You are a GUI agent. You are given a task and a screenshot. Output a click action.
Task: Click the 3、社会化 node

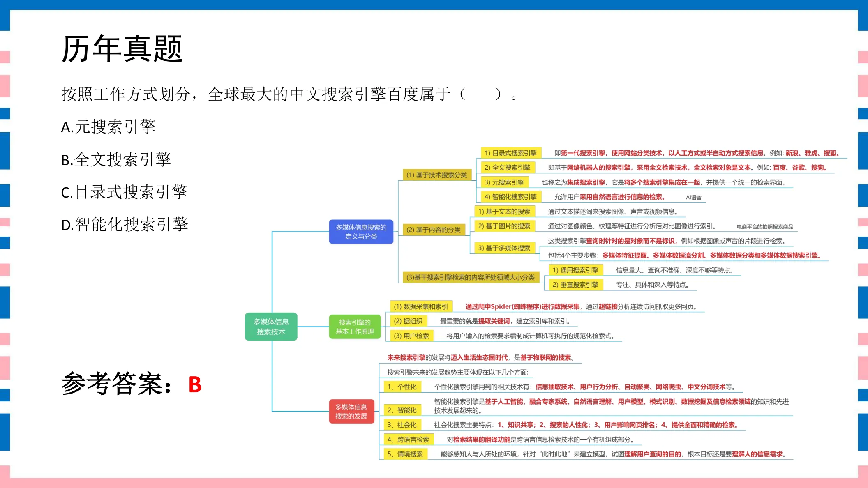coord(402,425)
